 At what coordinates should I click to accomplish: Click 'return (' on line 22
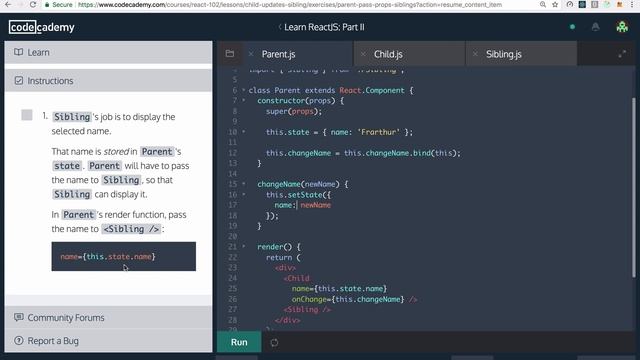pos(283,257)
